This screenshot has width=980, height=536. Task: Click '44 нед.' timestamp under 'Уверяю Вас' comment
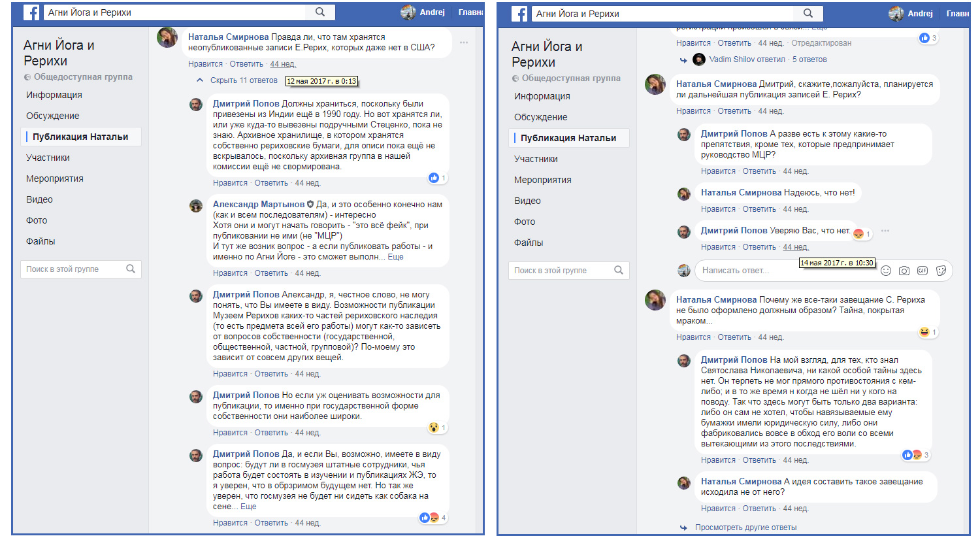point(796,247)
